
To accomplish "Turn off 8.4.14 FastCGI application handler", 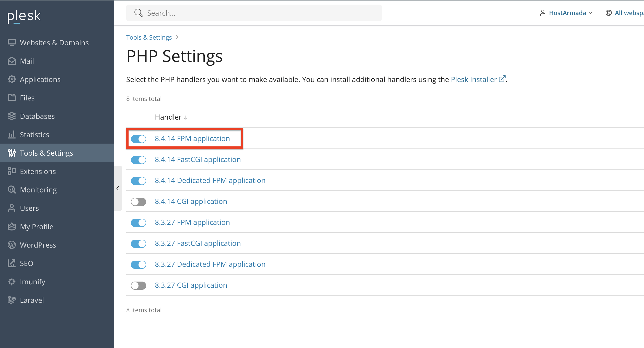I will 139,160.
